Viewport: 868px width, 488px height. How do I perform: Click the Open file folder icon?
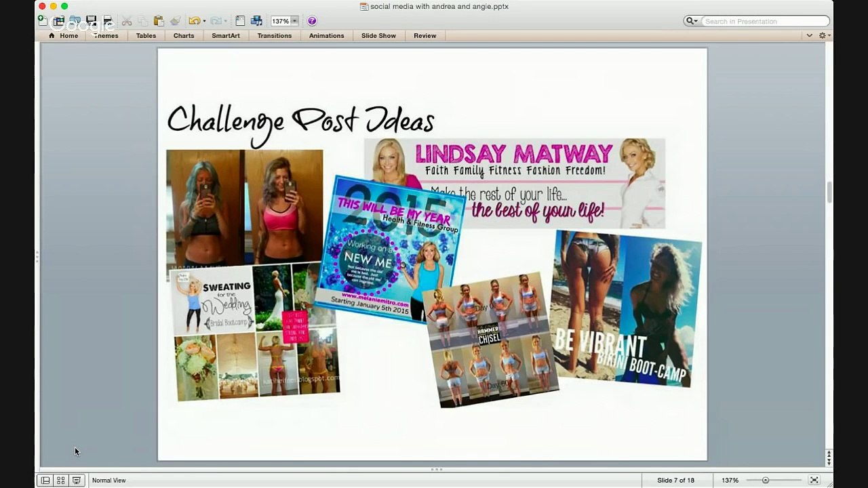point(75,21)
